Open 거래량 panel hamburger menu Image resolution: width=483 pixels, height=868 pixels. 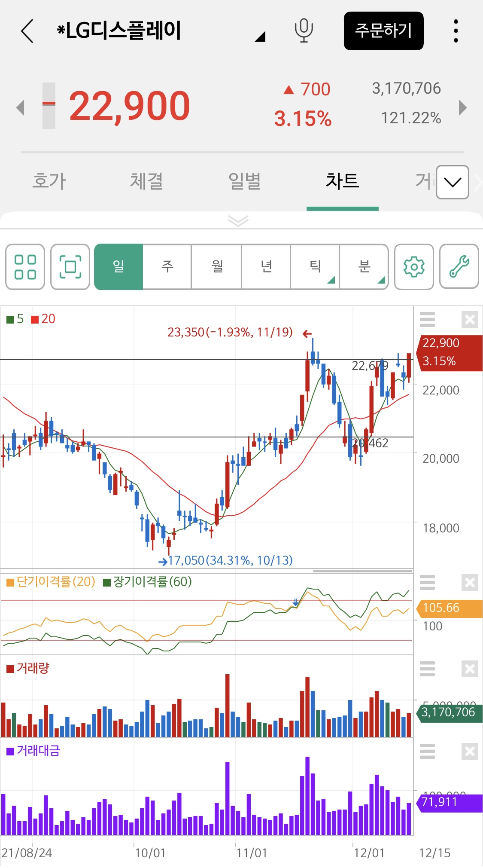(x=427, y=669)
